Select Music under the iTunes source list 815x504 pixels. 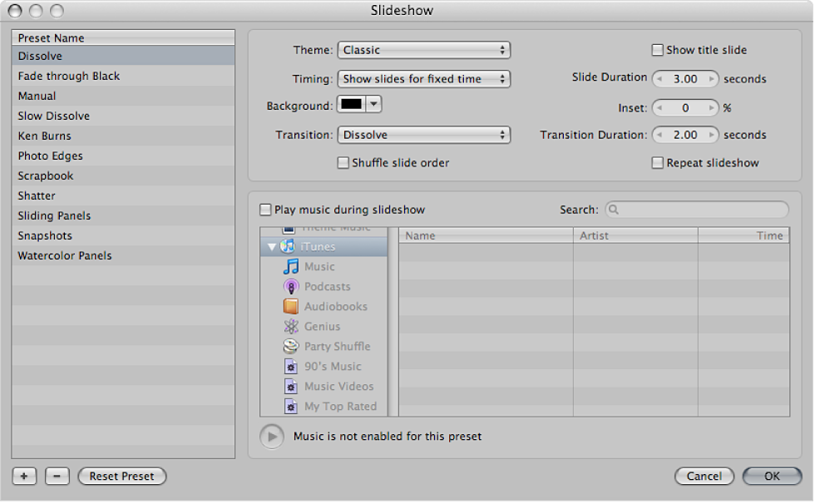319,266
